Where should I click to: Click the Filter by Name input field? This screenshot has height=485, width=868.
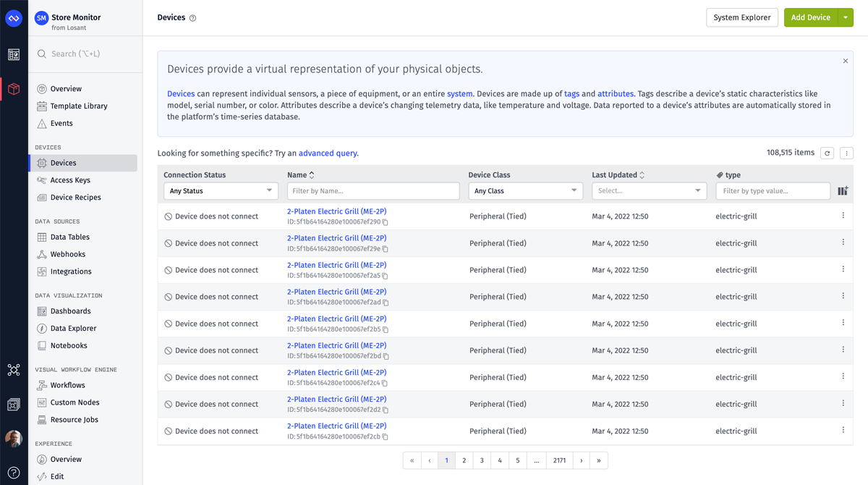coord(373,191)
